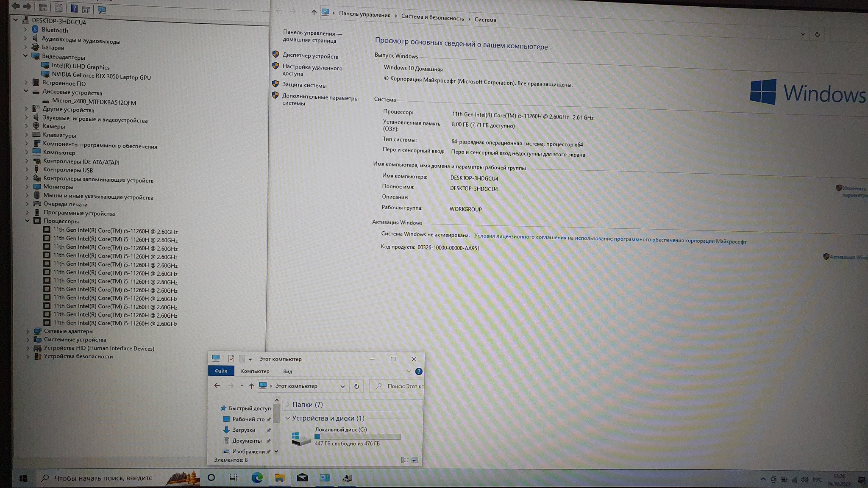
Task: Click the Task View taskbar icon
Action: click(234, 478)
